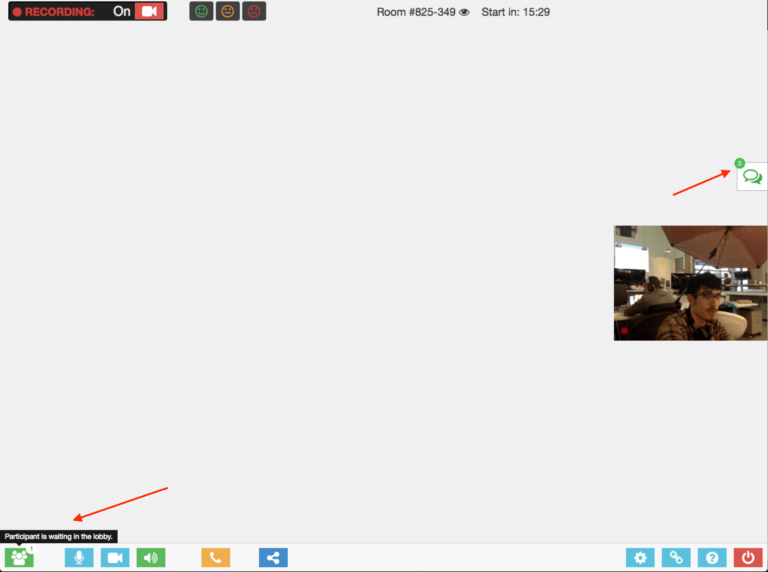Click the green happy face reaction
Viewport: 768px width, 572px height.
click(201, 11)
